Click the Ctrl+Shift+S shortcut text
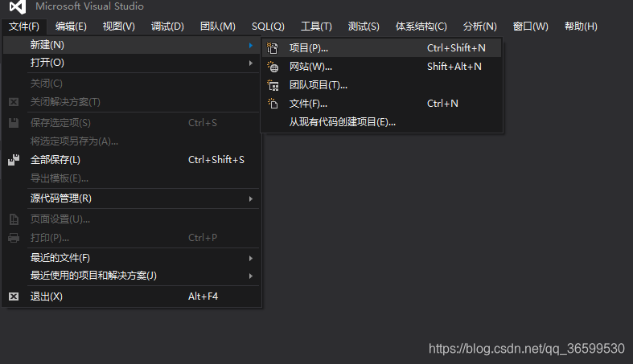 pyautogui.click(x=216, y=160)
